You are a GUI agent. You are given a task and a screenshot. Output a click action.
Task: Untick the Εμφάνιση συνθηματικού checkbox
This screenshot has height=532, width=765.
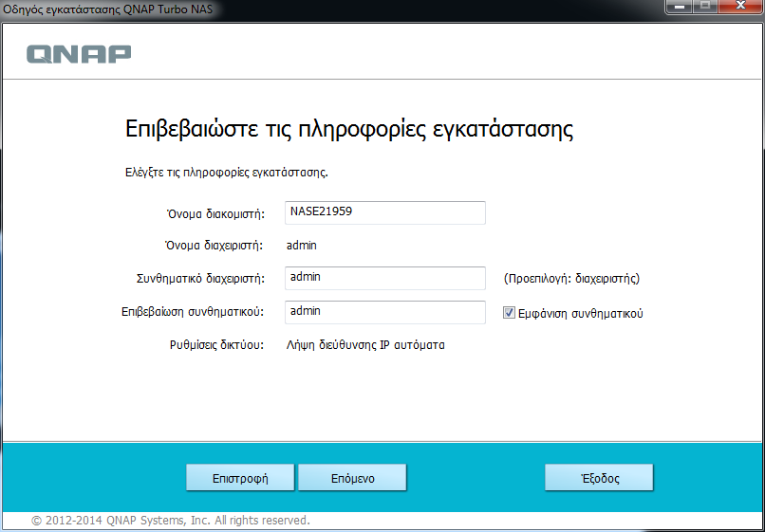click(x=509, y=313)
